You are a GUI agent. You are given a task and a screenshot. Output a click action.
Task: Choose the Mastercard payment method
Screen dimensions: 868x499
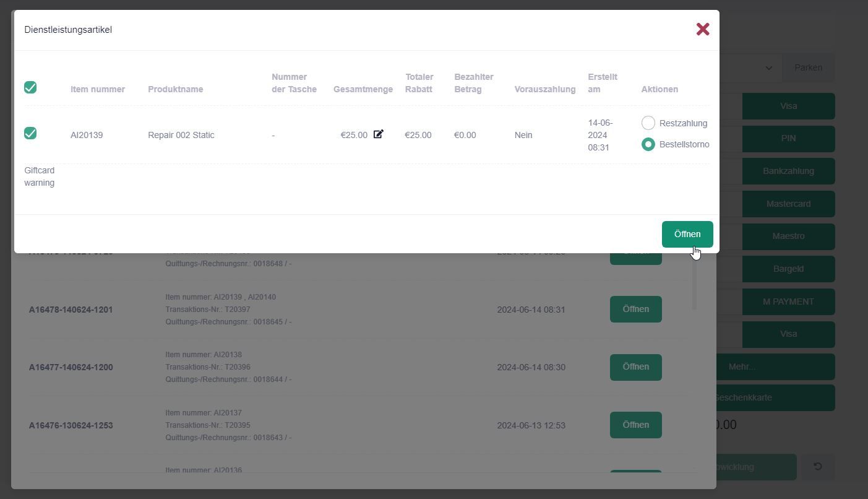(x=788, y=204)
